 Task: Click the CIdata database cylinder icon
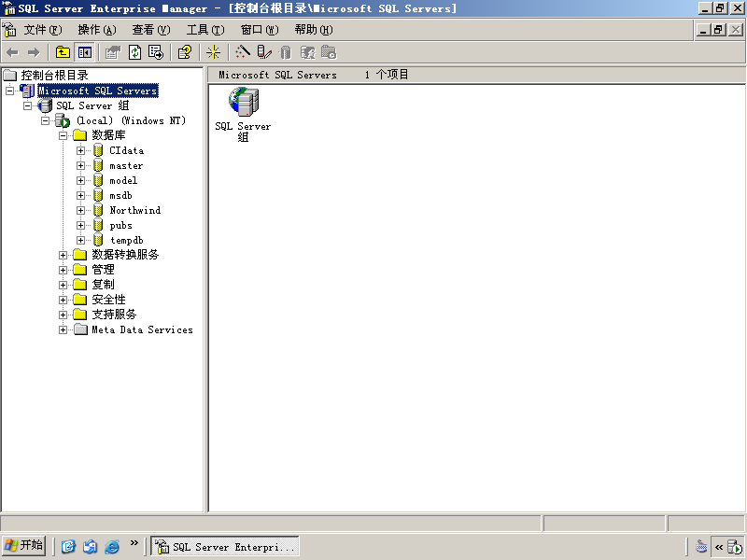tap(98, 150)
